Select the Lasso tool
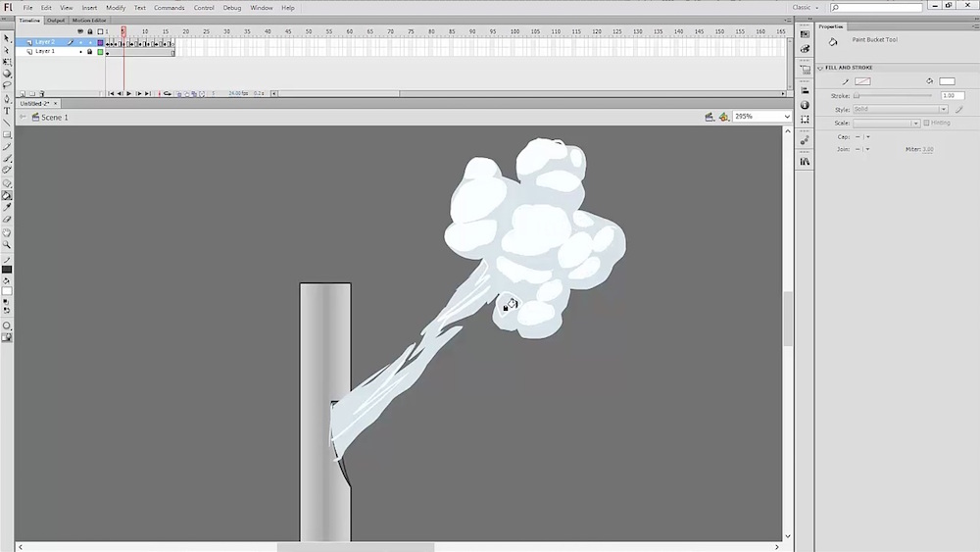 point(7,85)
